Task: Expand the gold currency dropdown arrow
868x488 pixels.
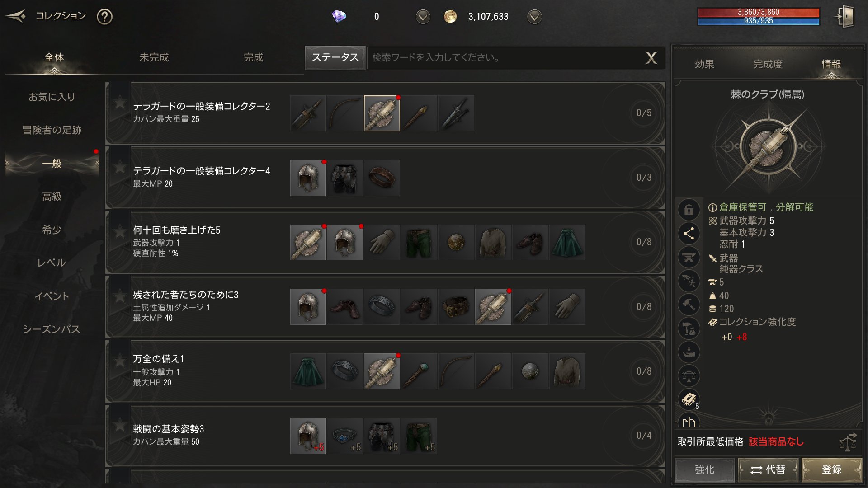Action: pyautogui.click(x=534, y=17)
